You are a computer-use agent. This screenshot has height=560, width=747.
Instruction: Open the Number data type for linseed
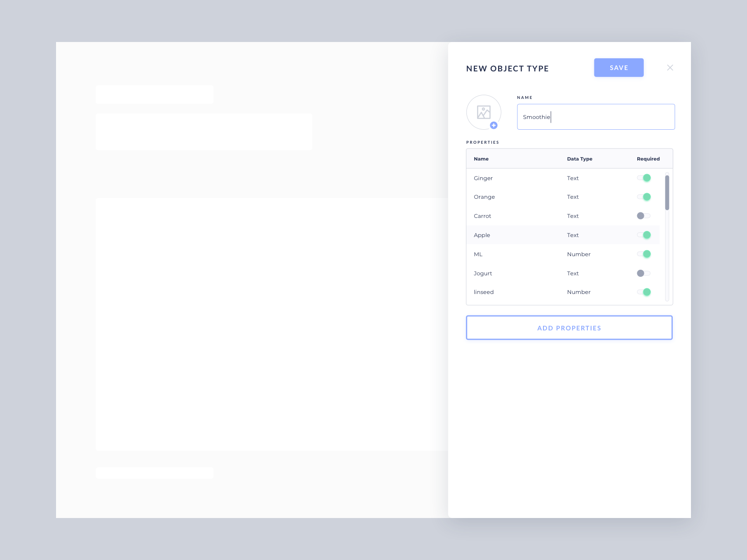(579, 292)
